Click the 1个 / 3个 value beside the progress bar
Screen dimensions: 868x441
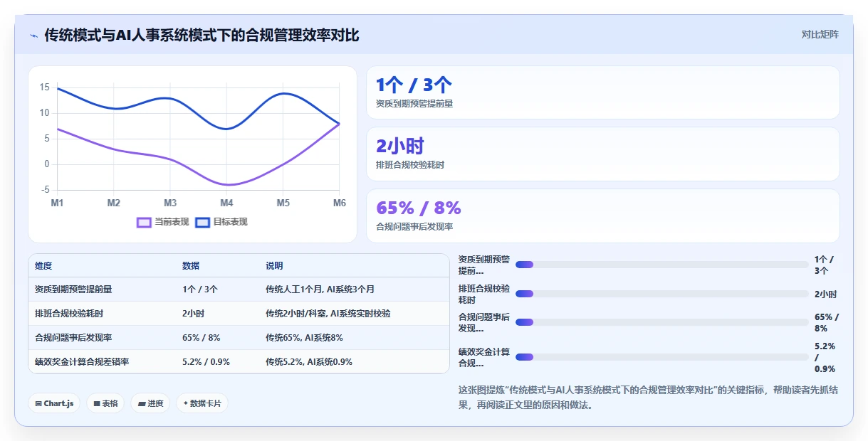point(824,265)
